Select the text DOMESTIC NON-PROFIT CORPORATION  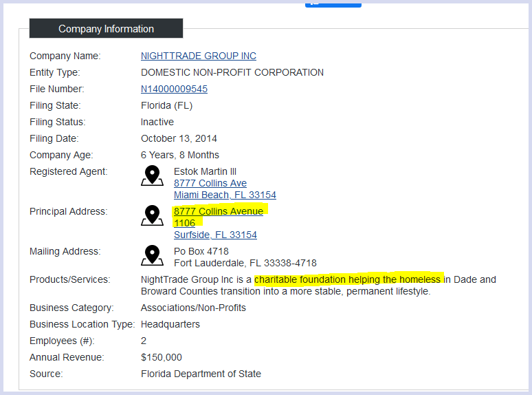pos(232,72)
